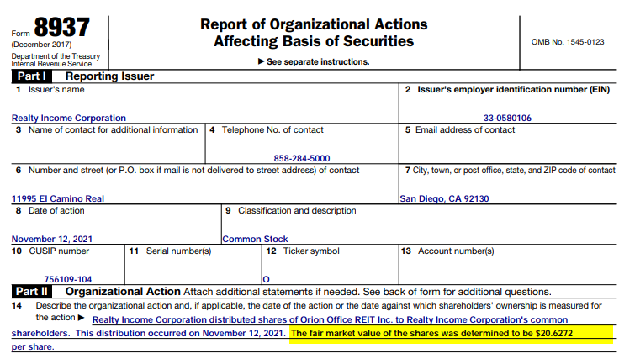Click the '(December 2017)' revision date
The image size is (619, 364).
[41, 45]
